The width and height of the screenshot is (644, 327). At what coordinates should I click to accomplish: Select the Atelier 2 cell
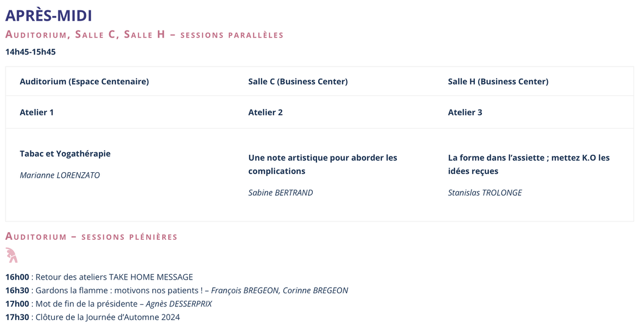pos(265,112)
